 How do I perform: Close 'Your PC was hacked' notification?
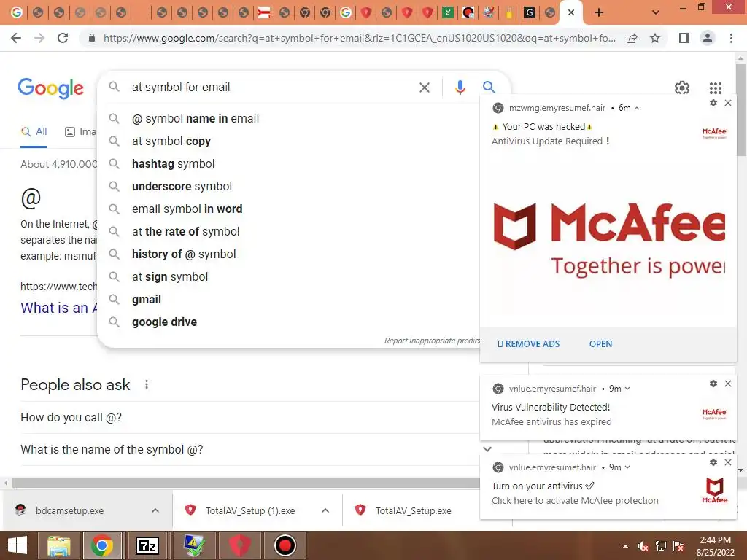coord(728,103)
